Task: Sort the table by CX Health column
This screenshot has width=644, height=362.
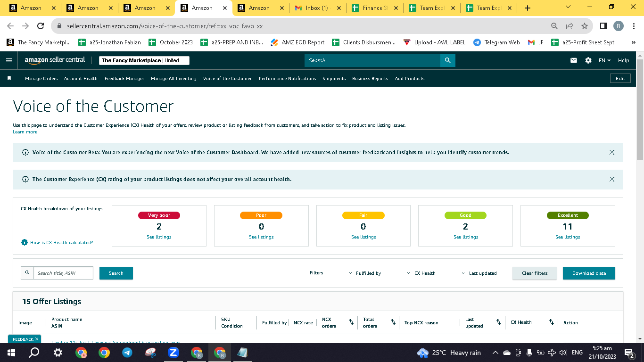Action: point(552,322)
